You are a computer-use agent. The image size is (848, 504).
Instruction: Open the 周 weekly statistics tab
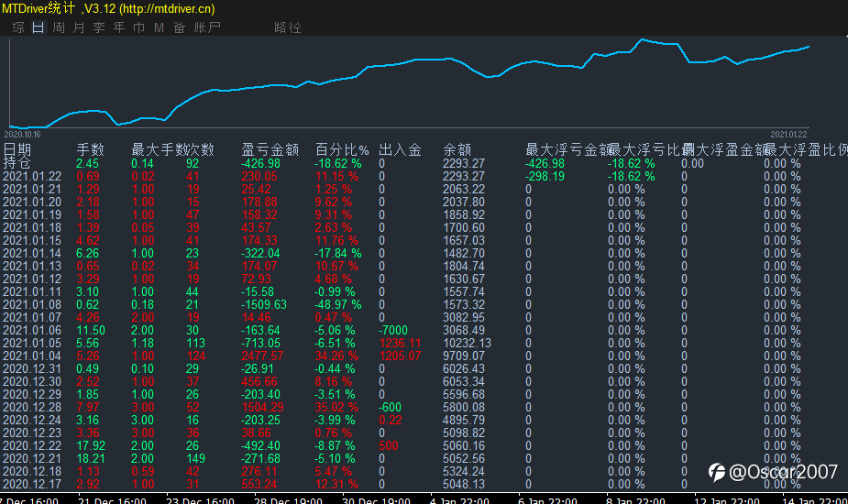(59, 27)
